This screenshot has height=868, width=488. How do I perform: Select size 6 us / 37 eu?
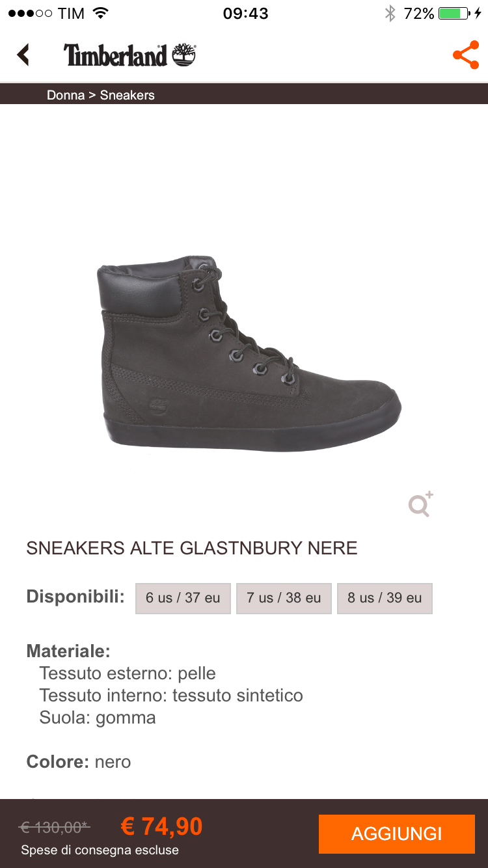(x=183, y=598)
